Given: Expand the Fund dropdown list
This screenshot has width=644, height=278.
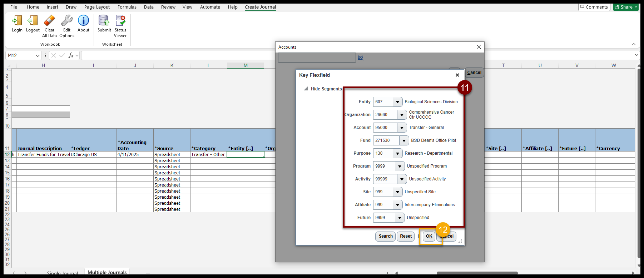Looking at the screenshot, I should click(x=404, y=140).
